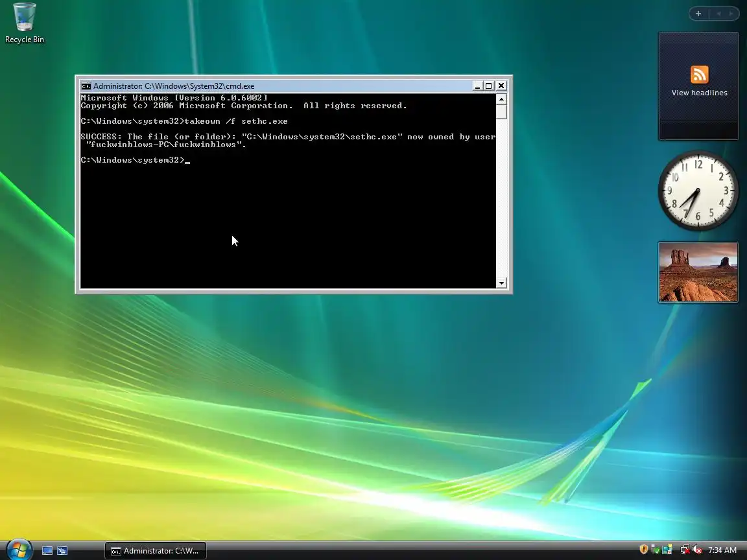Click the 'takeown /f sethc.exe' command text
Image resolution: width=747 pixels, height=560 pixels.
[x=236, y=121]
